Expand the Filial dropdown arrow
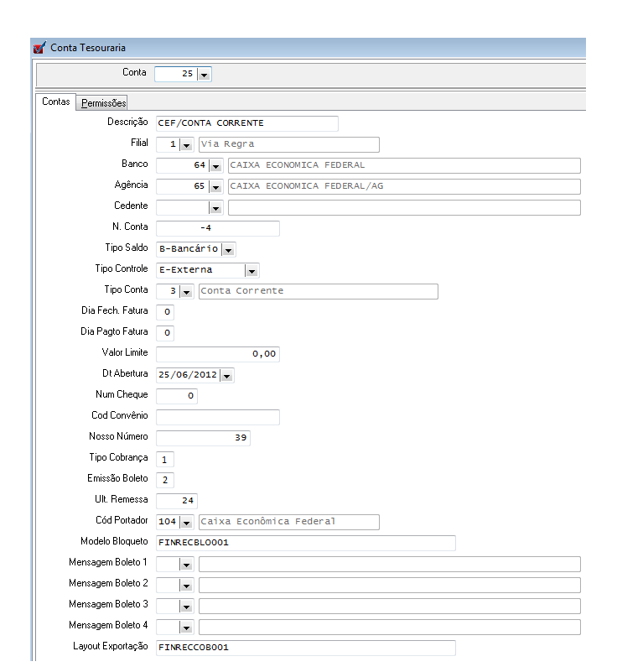This screenshot has width=643, height=672. pos(186,145)
